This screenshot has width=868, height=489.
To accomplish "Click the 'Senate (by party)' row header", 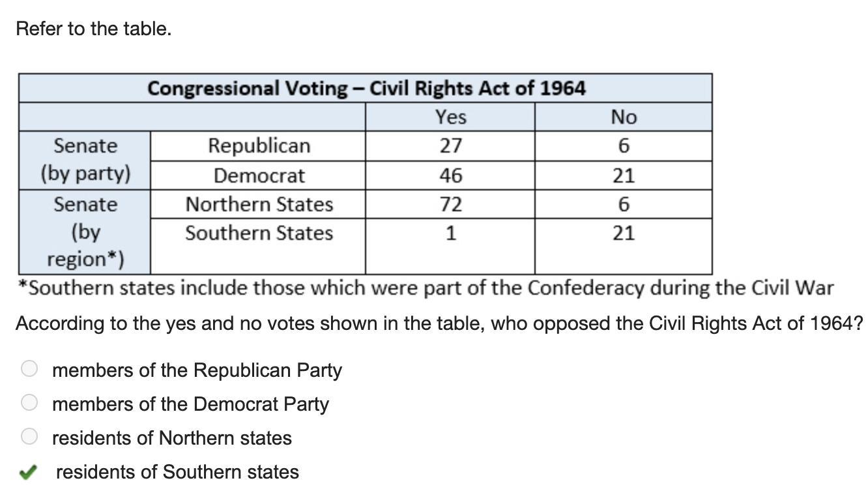I will pos(85,160).
